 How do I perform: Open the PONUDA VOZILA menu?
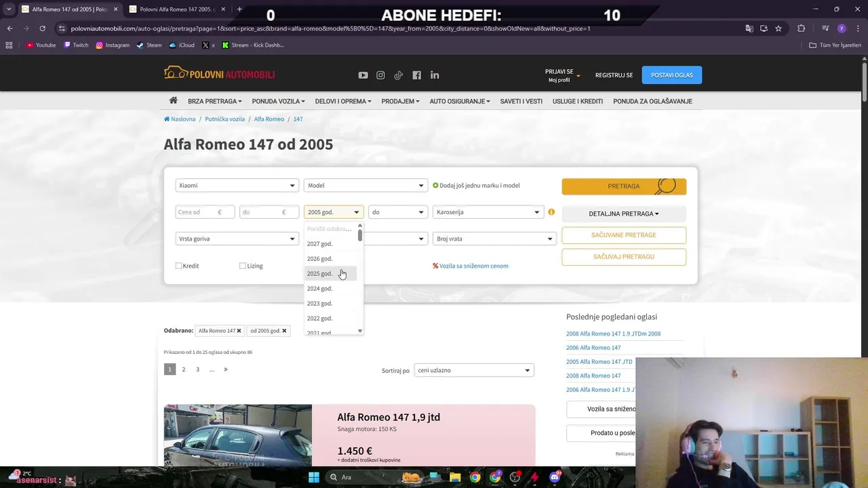tap(278, 101)
